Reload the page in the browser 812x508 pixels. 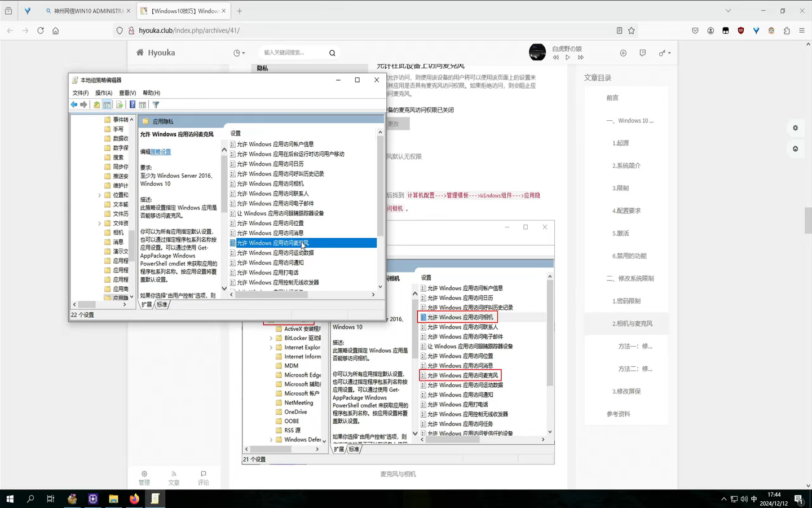(41, 30)
